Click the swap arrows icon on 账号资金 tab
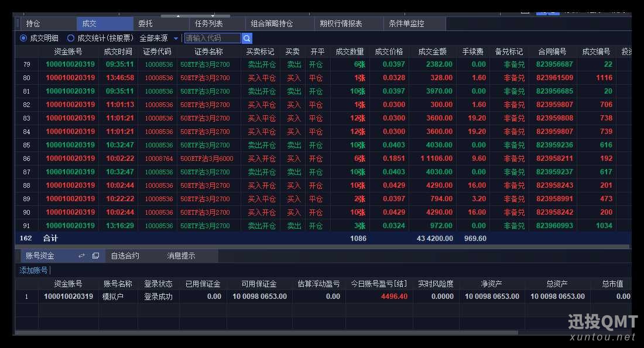The image size is (644, 348). pos(81,256)
